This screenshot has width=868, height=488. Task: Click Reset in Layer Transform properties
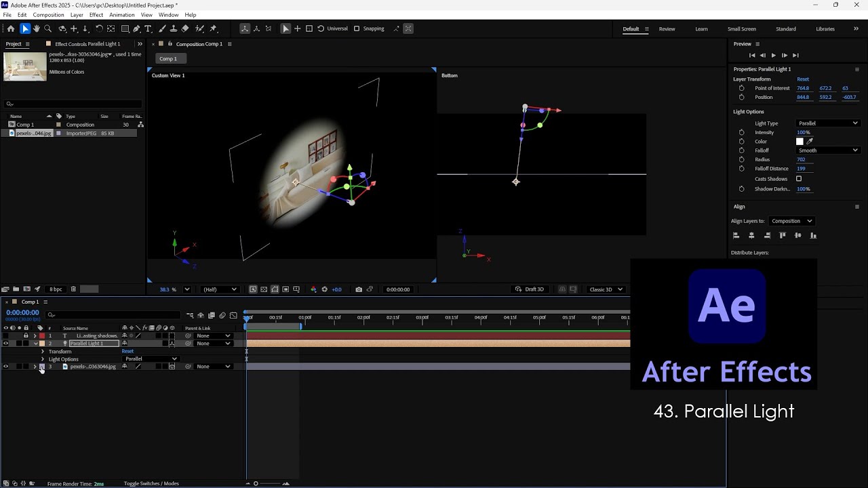pyautogui.click(x=803, y=79)
